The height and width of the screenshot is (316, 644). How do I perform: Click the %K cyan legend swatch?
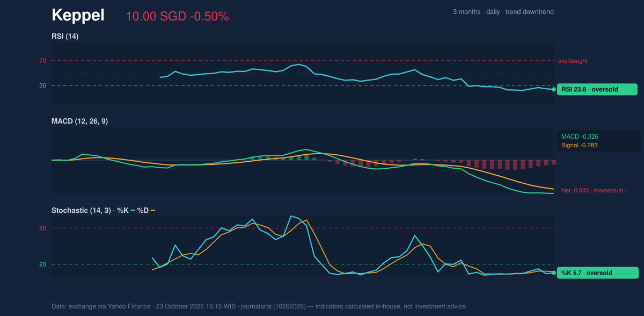click(x=133, y=211)
